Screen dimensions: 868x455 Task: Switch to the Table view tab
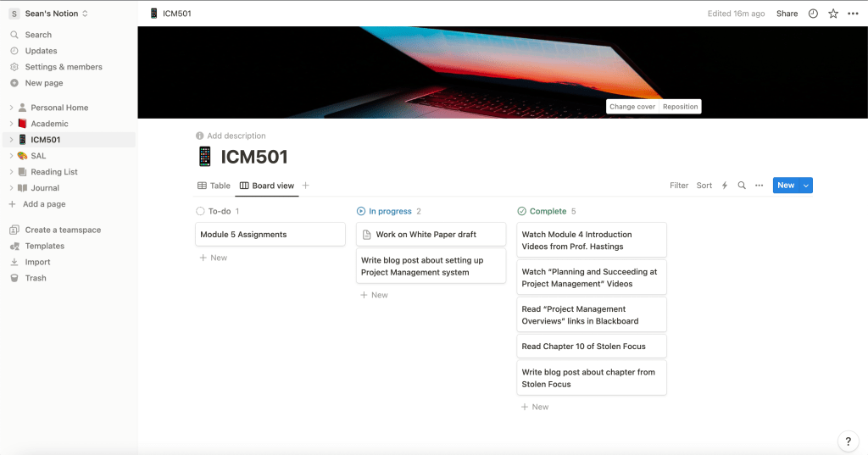214,186
